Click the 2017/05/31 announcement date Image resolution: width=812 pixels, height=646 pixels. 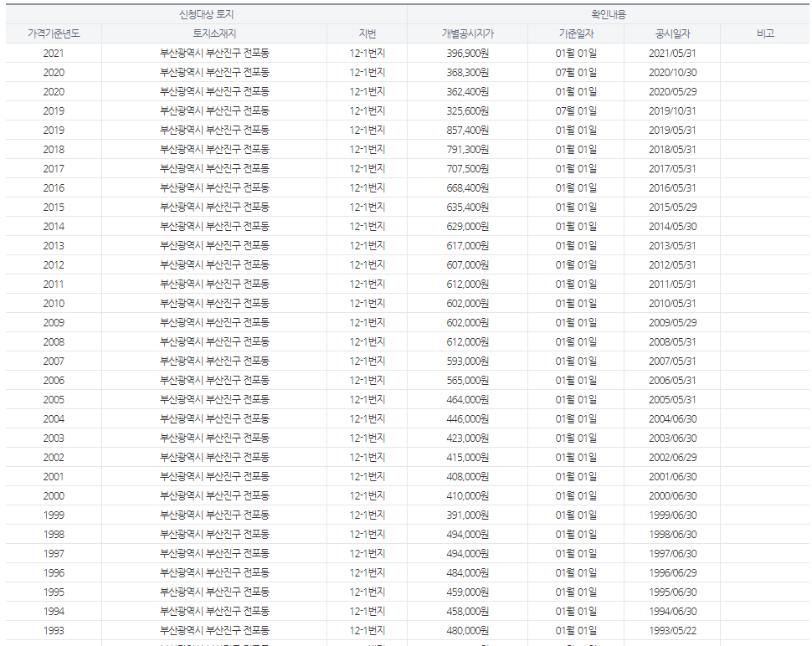tap(672, 169)
